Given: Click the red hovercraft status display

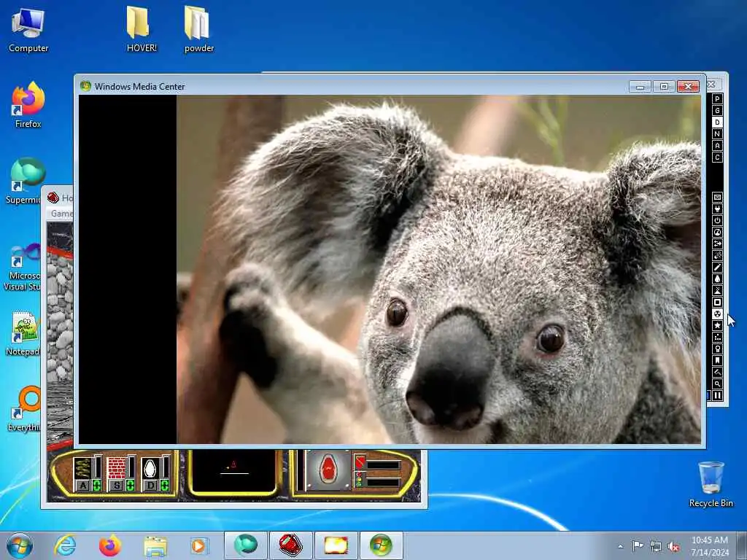Looking at the screenshot, I should click(328, 470).
